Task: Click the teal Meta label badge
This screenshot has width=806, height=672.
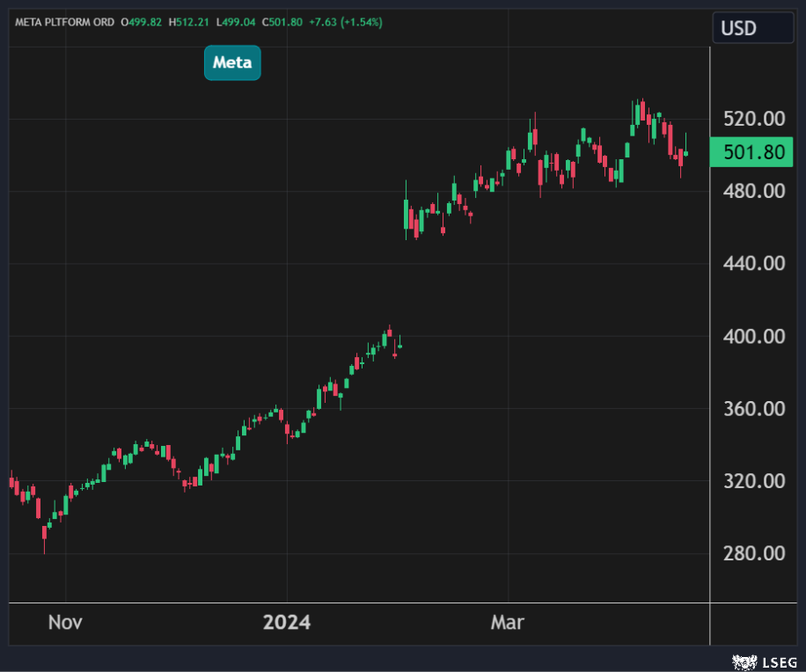Action: click(x=232, y=62)
